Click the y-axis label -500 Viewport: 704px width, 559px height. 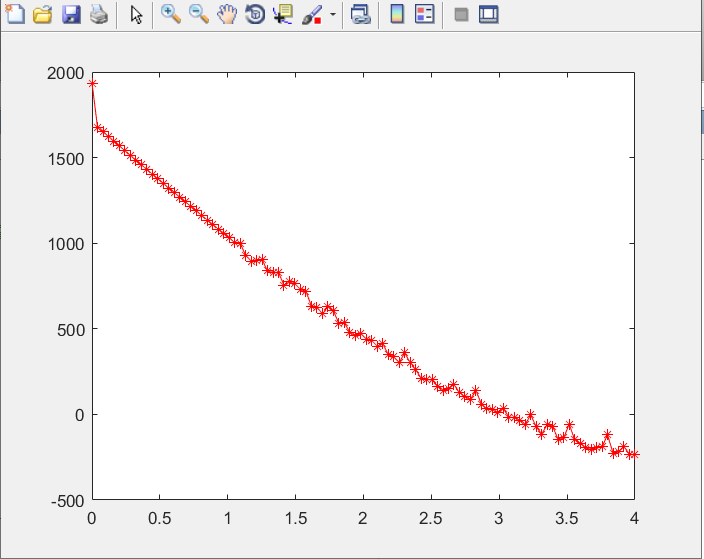coord(68,501)
